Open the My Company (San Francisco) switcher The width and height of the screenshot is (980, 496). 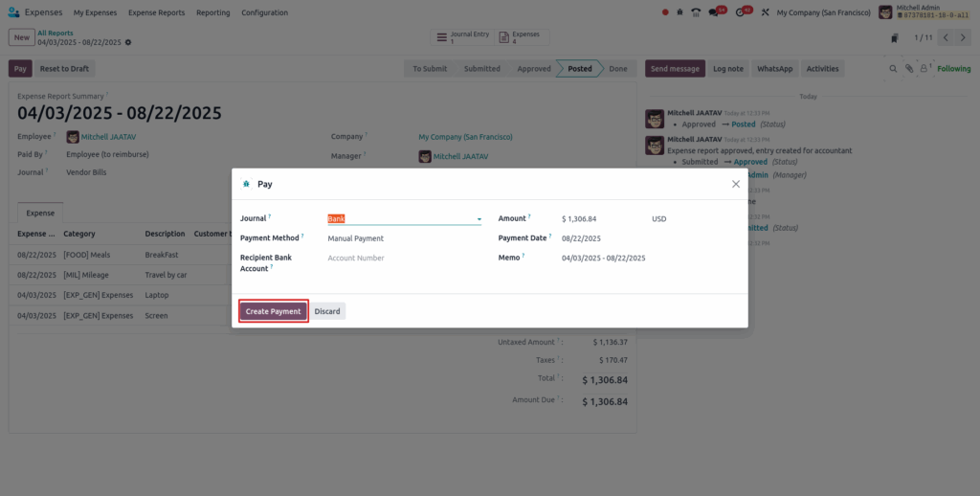pyautogui.click(x=823, y=12)
